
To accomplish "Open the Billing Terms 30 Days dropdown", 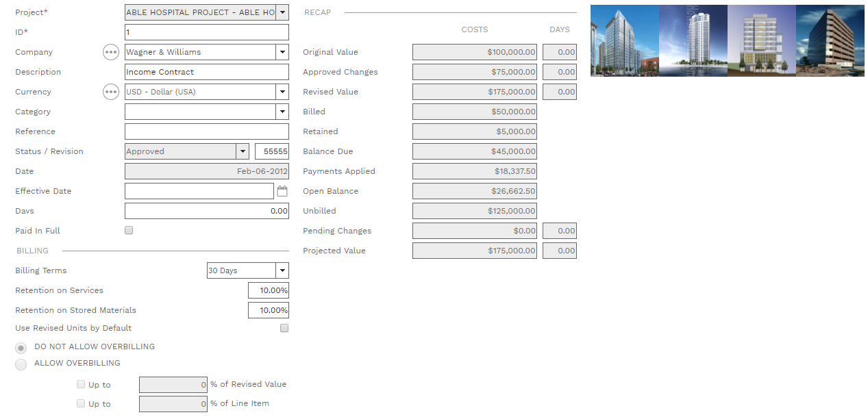I will [282, 270].
